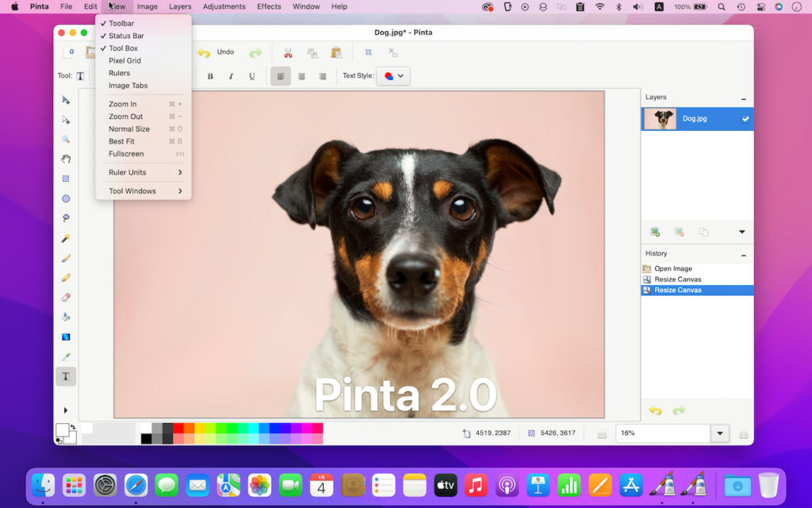812x508 pixels.
Task: Open the Effects menu
Action: tap(269, 6)
